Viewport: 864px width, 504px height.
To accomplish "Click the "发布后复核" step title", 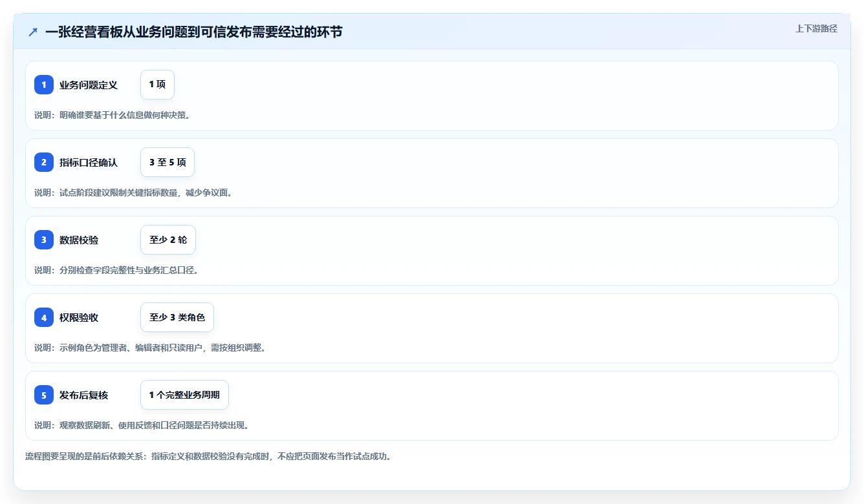I will [84, 395].
